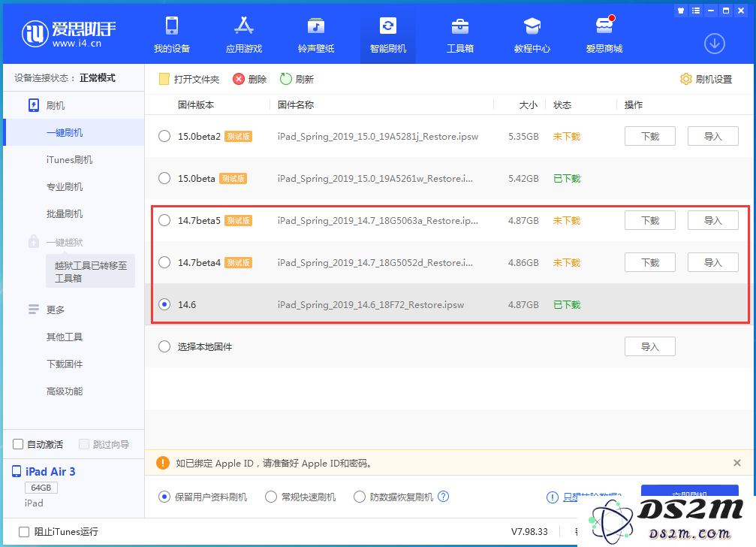
Task: Import firmware for 14.7beta5 row
Action: pos(713,220)
